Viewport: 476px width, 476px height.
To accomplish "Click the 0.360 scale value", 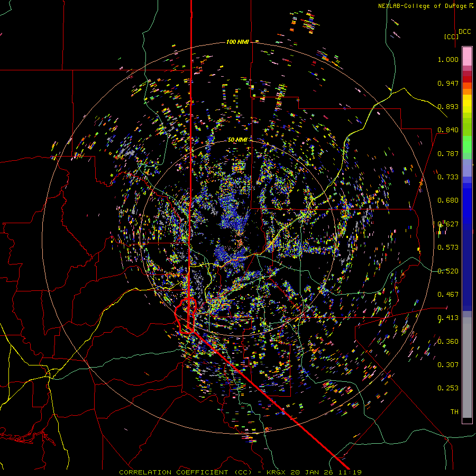I will point(448,342).
